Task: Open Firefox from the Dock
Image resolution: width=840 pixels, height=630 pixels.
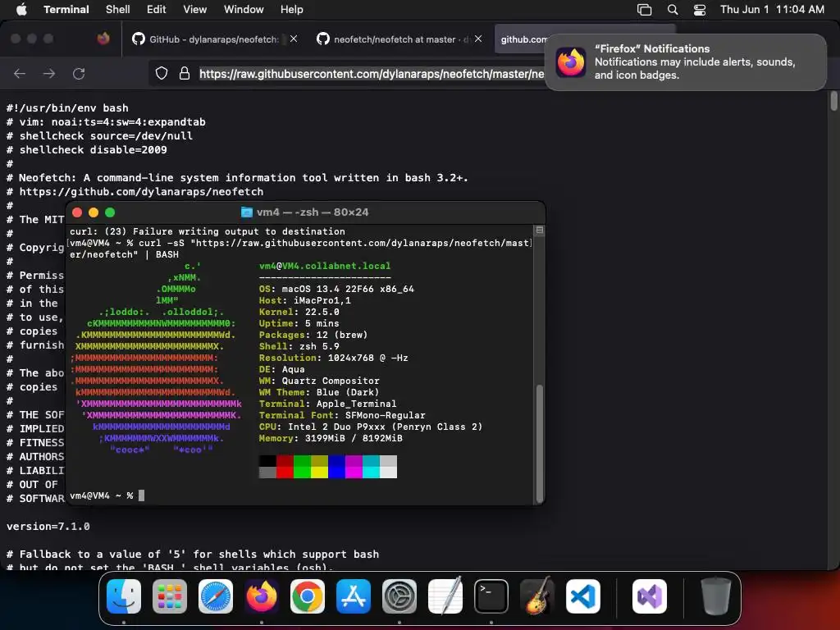Action: click(262, 596)
